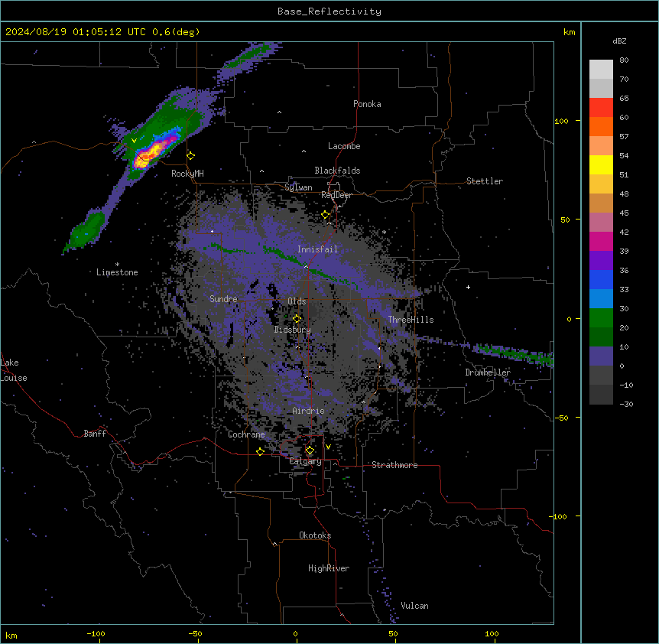This screenshot has height=644, width=659.
Task: Click the Sundre town label
Action: click(x=223, y=299)
